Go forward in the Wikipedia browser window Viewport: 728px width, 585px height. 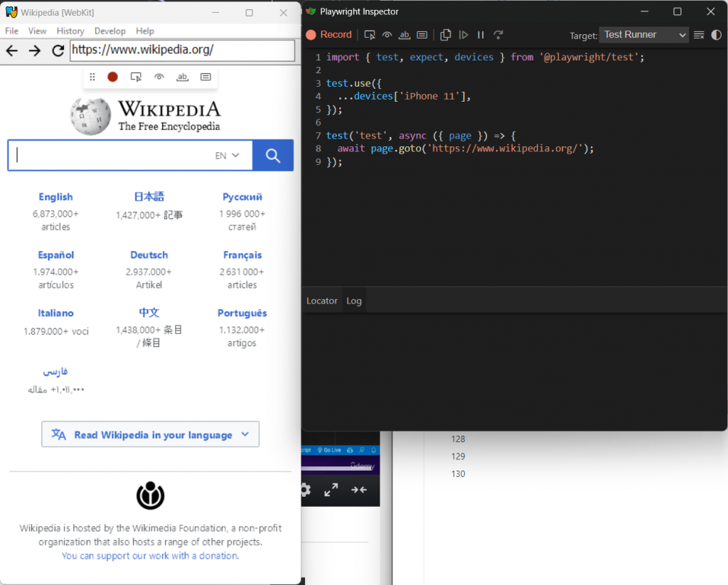[x=35, y=50]
